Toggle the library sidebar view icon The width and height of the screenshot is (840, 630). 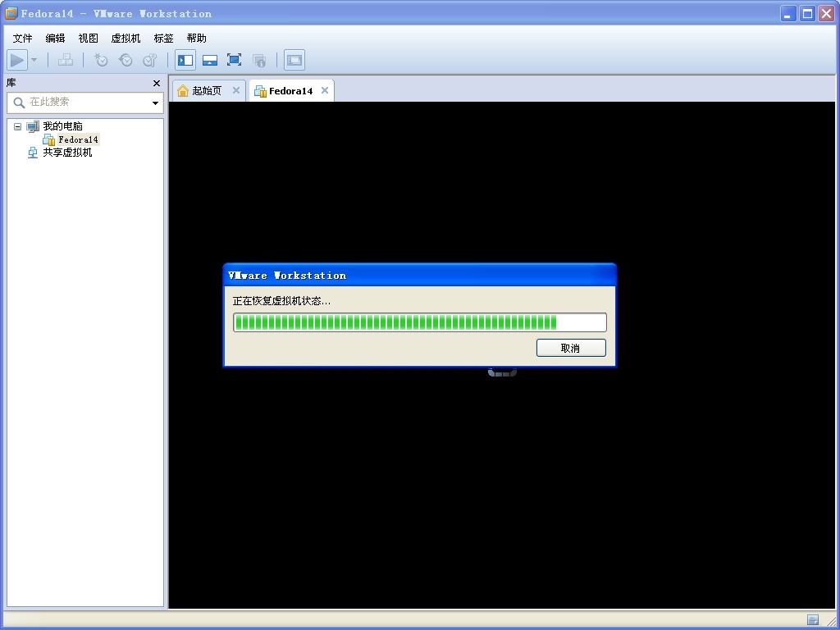click(185, 60)
